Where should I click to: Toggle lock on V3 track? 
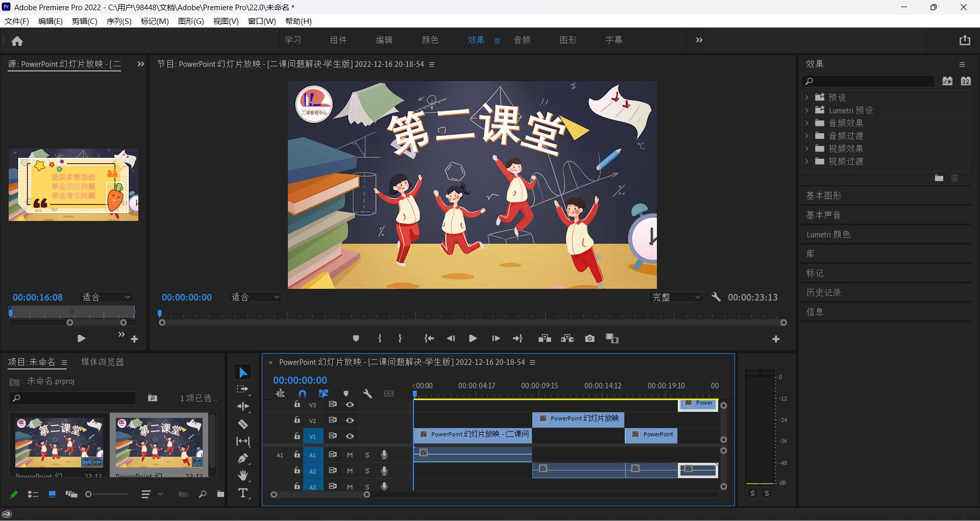[297, 404]
